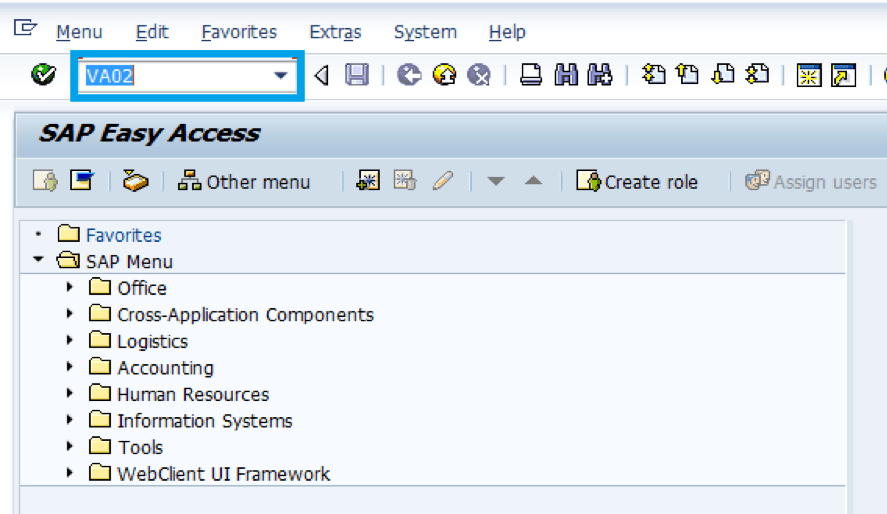Click the green Back arrow icon
The height and width of the screenshot is (514, 887).
[x=409, y=75]
